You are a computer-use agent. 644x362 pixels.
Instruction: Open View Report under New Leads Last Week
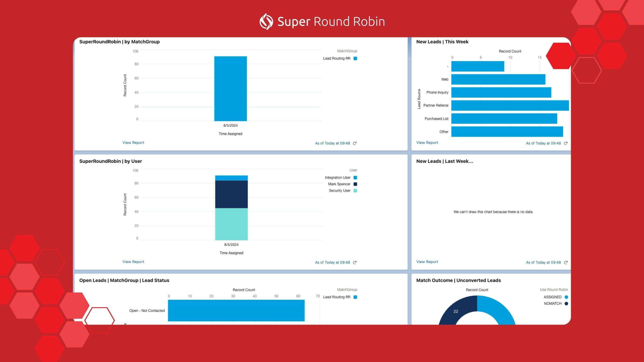coord(427,262)
